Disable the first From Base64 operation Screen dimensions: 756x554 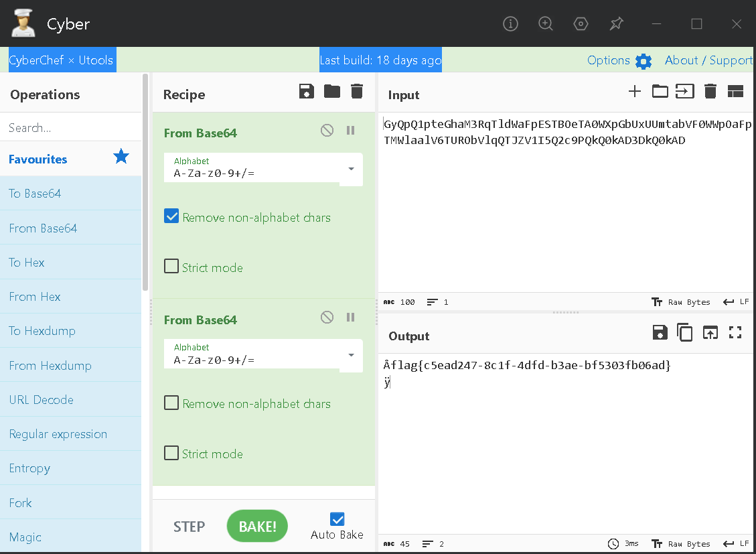[x=327, y=130]
